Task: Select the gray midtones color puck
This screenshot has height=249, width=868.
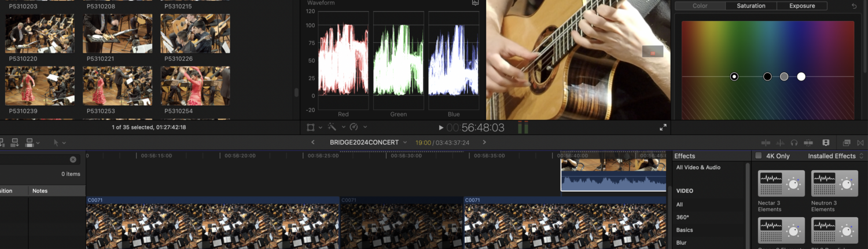Action: [x=784, y=76]
